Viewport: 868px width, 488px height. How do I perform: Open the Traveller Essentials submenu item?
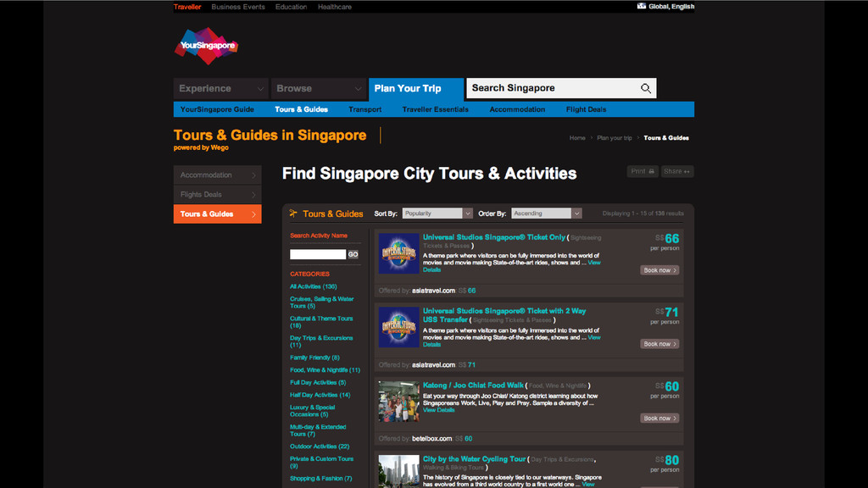pyautogui.click(x=435, y=109)
